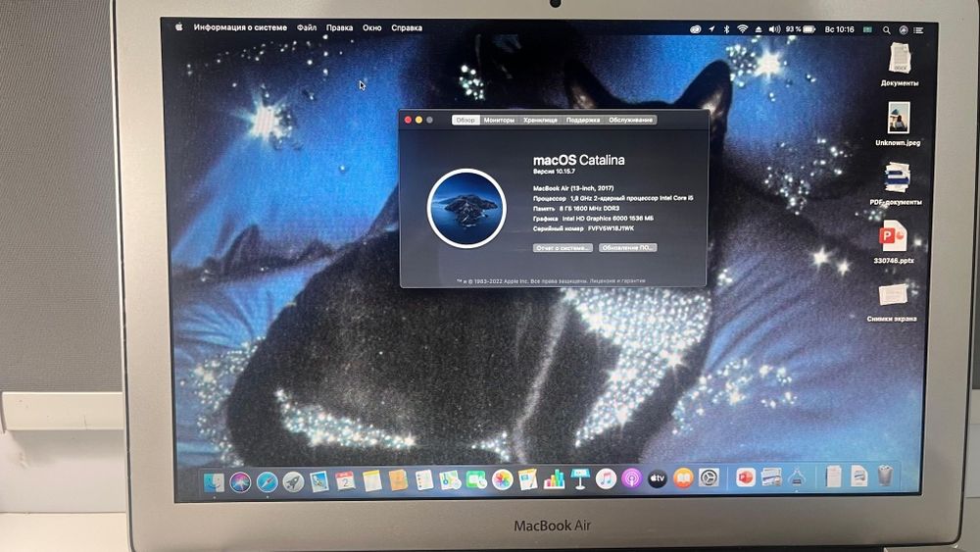This screenshot has height=552, width=980.
Task: Open Spotlight search magnifier icon
Action: [x=886, y=30]
